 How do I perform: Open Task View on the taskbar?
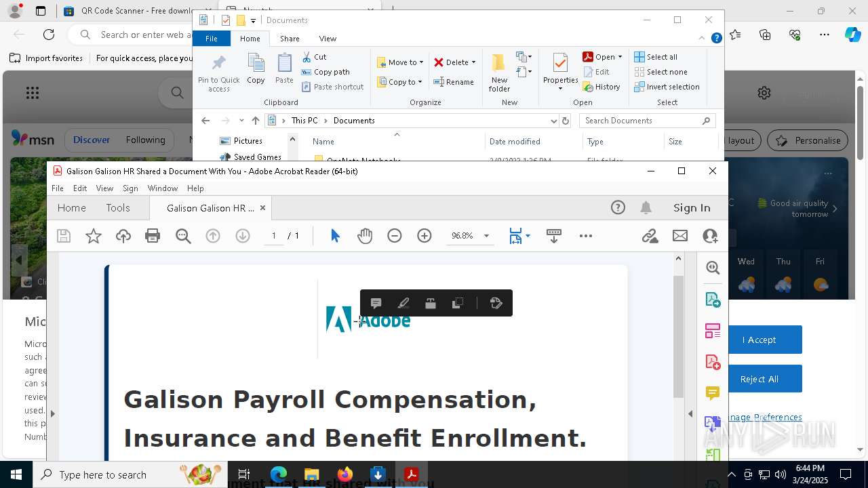244,474
